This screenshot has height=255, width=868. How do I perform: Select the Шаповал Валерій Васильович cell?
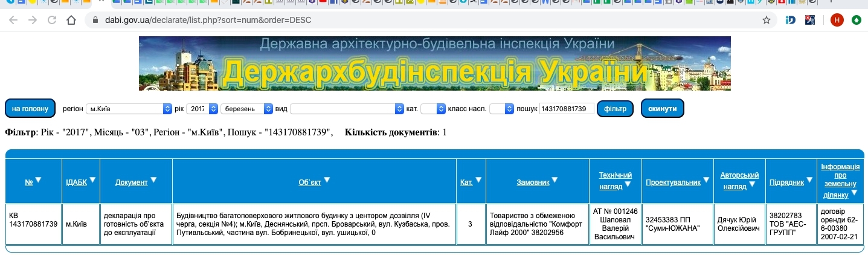point(615,224)
